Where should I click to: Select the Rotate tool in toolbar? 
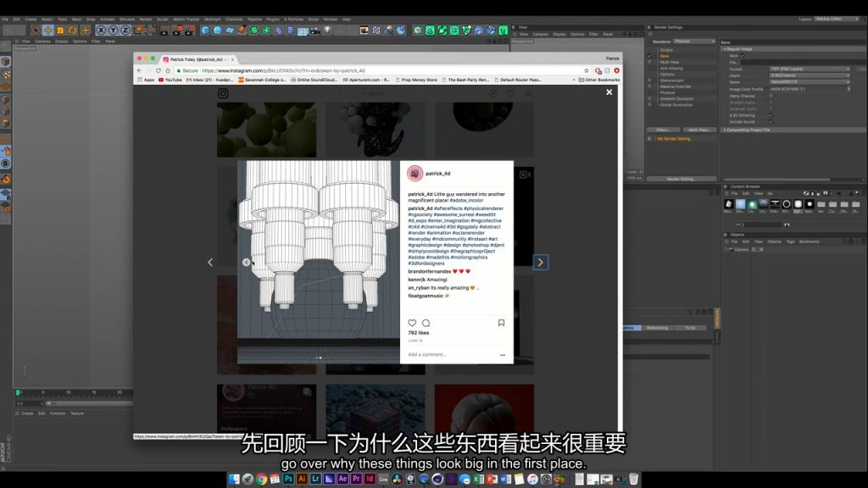pyautogui.click(x=73, y=30)
